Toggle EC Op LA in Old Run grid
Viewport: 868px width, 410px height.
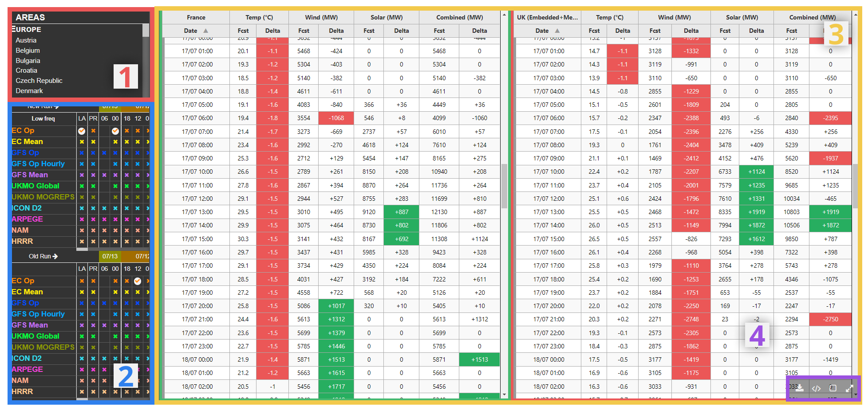click(x=82, y=281)
